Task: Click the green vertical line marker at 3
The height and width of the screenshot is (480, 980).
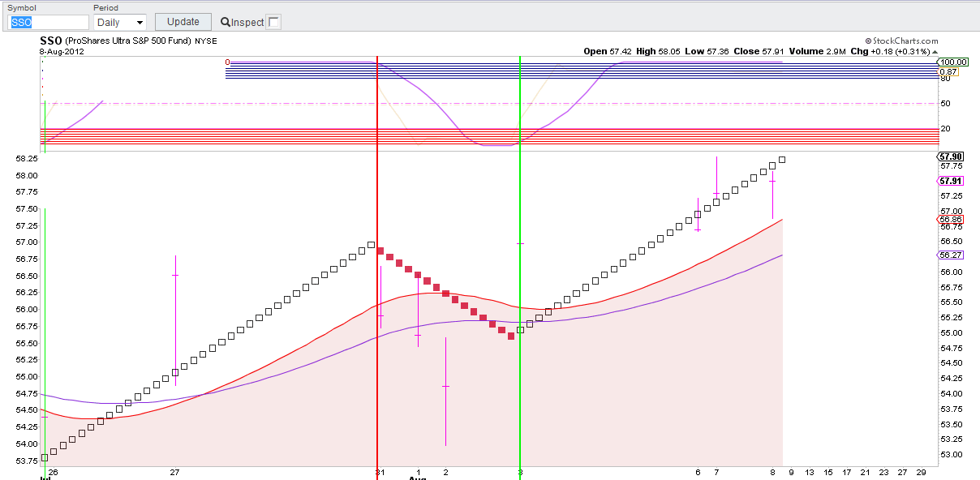Action: (519, 268)
